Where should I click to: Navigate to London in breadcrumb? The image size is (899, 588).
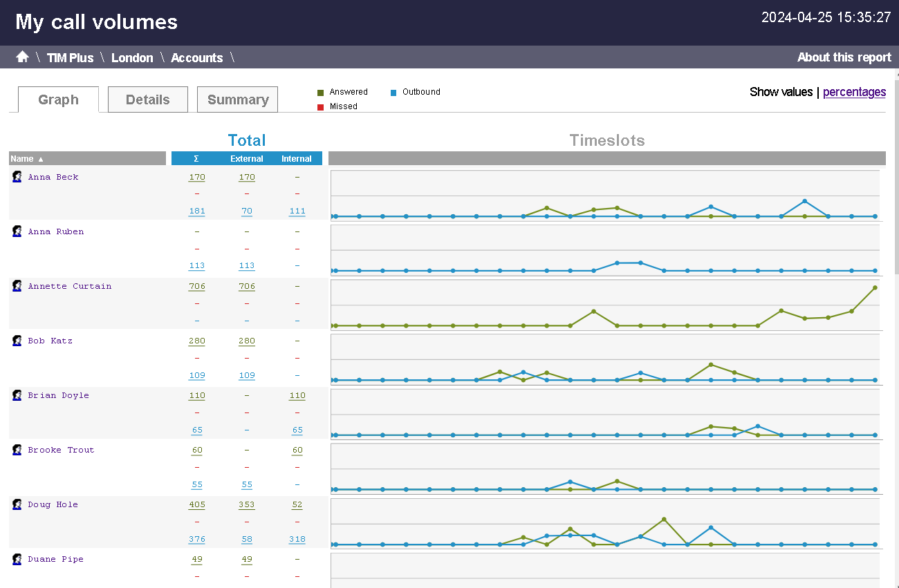(132, 58)
